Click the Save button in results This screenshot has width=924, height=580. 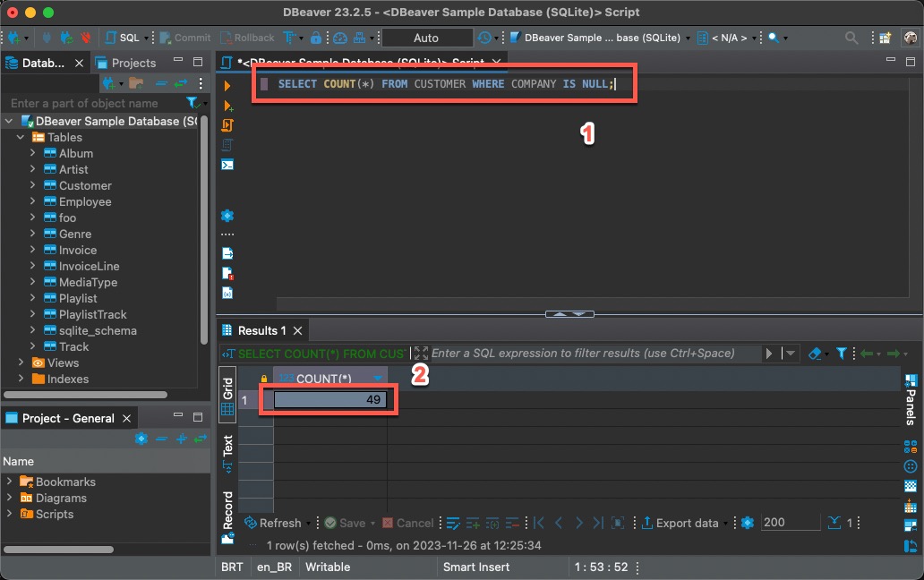click(x=346, y=523)
